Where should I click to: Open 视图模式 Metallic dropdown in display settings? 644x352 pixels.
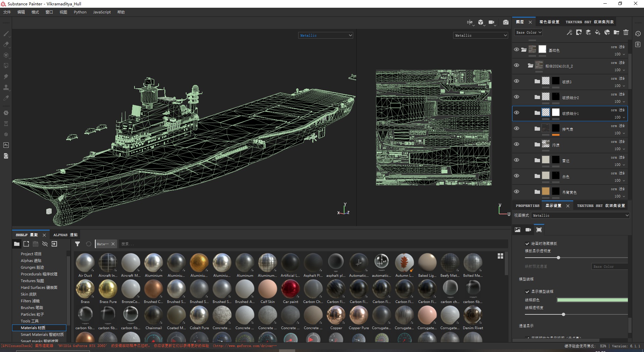(580, 215)
